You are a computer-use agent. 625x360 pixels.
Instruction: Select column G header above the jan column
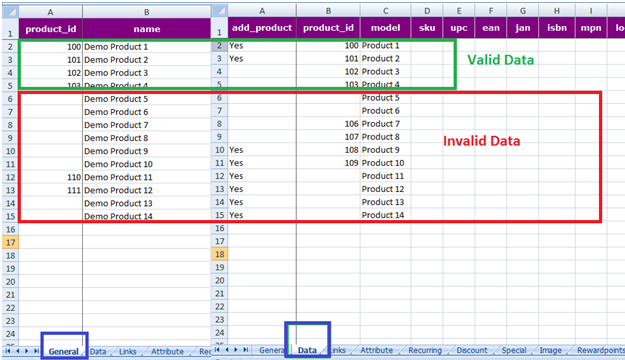coord(523,11)
